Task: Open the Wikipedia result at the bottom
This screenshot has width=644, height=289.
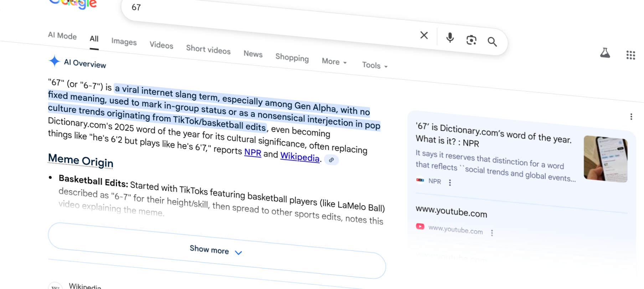Action: pos(85,286)
